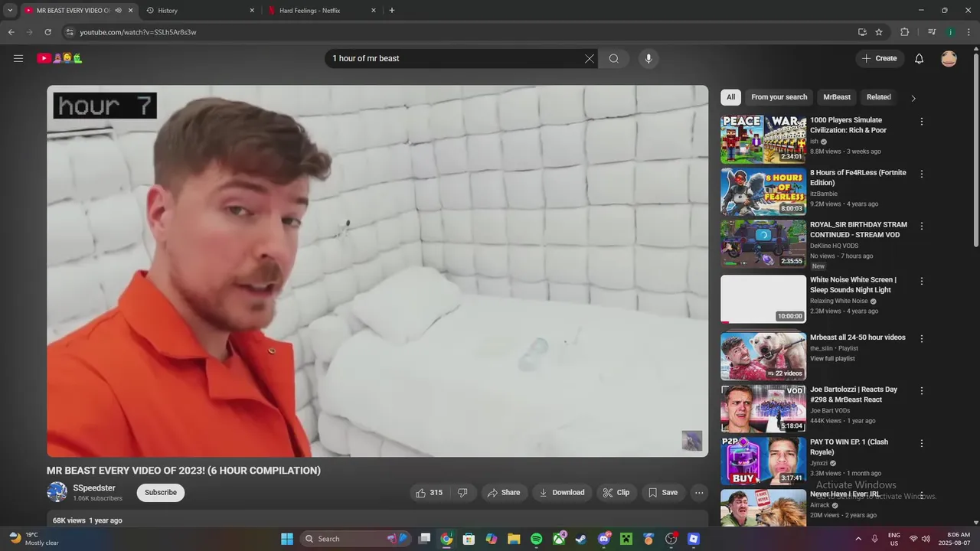Open Windows Start menu
Viewport: 980px width, 551px height.
287,539
